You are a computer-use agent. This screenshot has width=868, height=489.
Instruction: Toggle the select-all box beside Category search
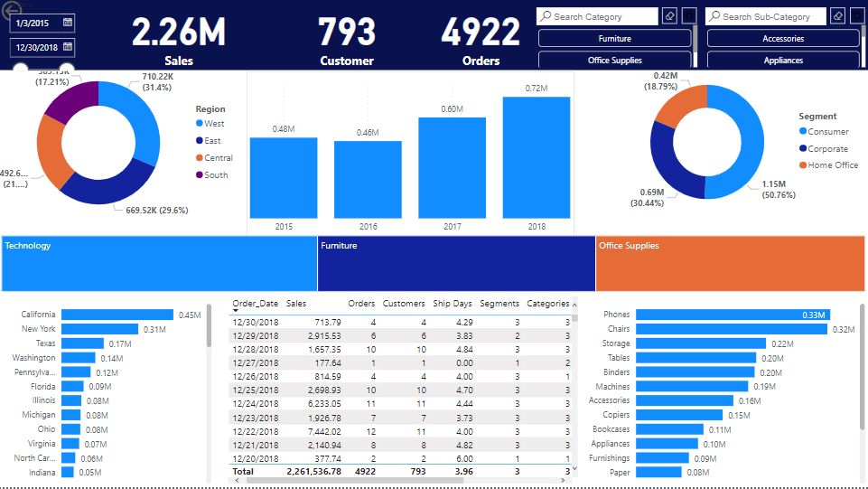click(689, 16)
